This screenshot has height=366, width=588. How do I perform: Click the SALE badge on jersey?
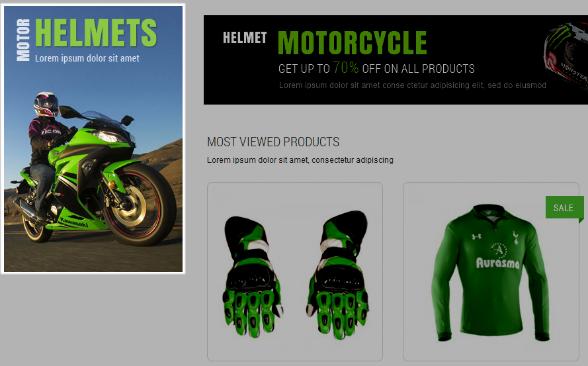[564, 208]
